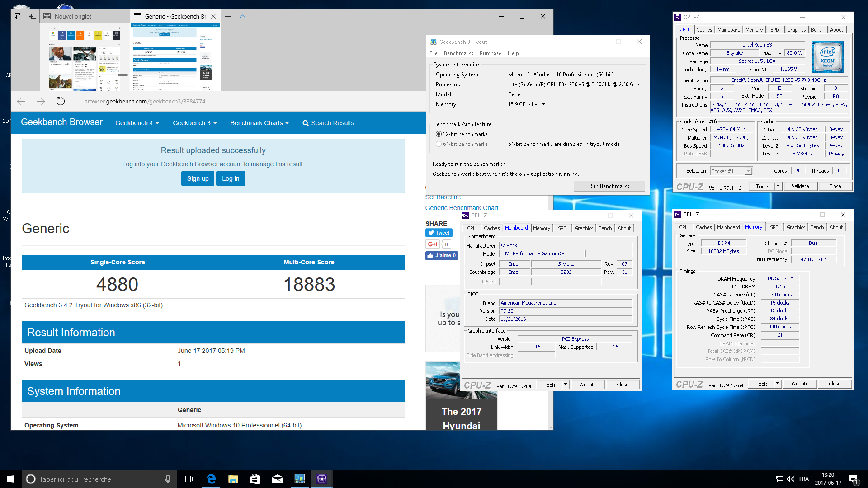The width and height of the screenshot is (868, 488).
Task: Select the Geekbench tab preview thumbnail
Action: tap(175, 57)
